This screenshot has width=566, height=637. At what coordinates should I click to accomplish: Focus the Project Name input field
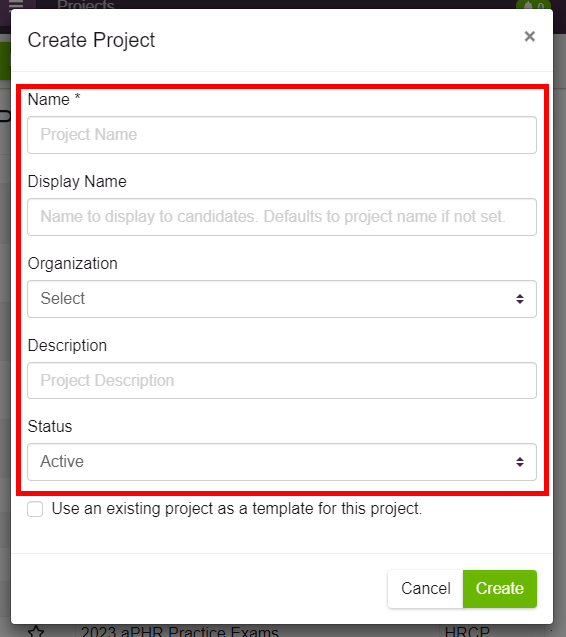pos(282,135)
